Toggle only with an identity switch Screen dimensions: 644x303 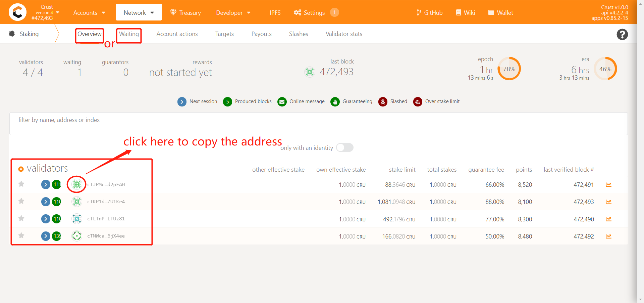click(345, 147)
